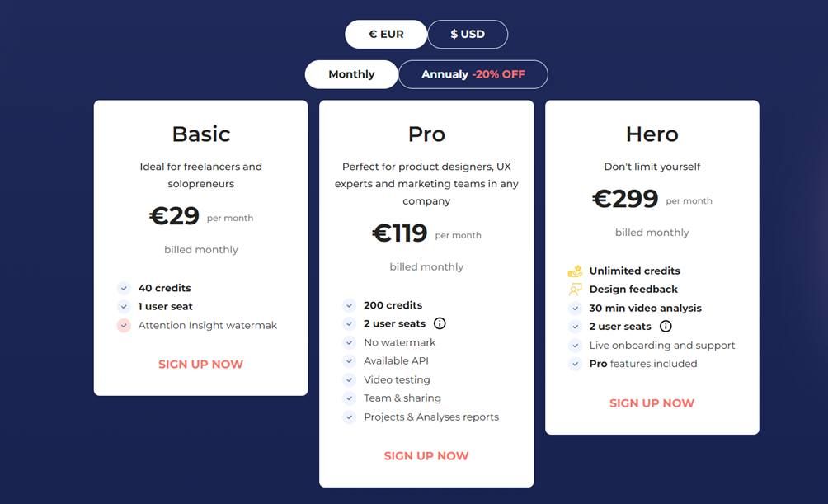Select Annualy -20% OFF billing
This screenshot has height=504, width=828.
tap(473, 74)
